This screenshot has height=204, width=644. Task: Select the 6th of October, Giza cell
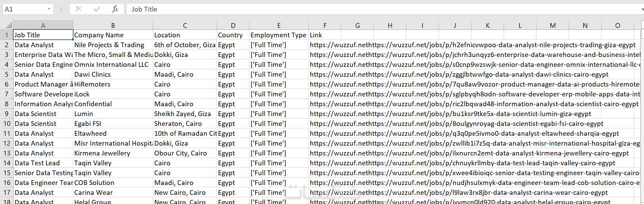(x=185, y=45)
